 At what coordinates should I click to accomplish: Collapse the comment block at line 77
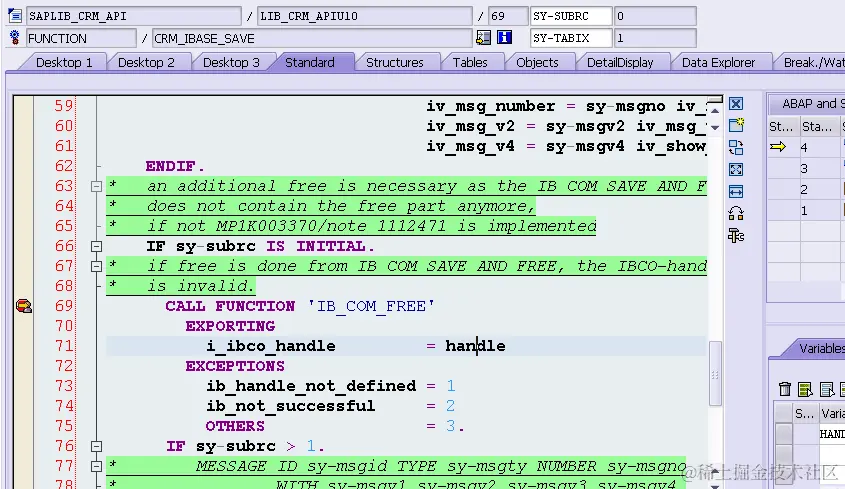coord(96,466)
